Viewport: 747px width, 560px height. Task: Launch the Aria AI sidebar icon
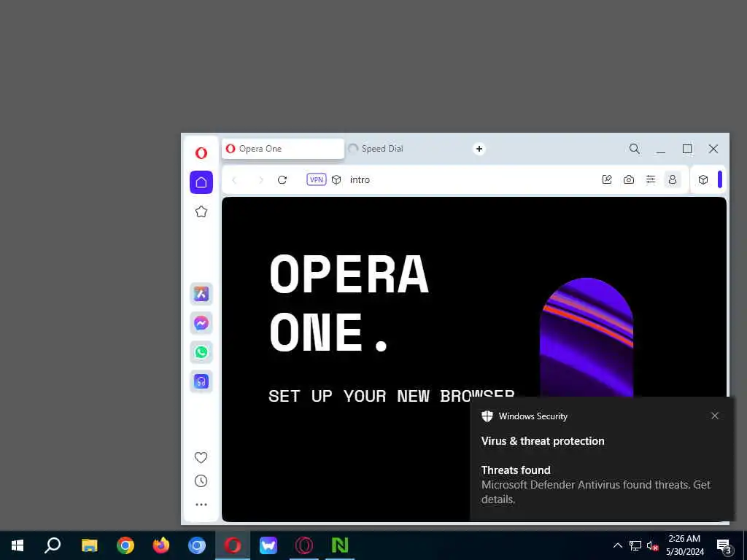(x=201, y=294)
